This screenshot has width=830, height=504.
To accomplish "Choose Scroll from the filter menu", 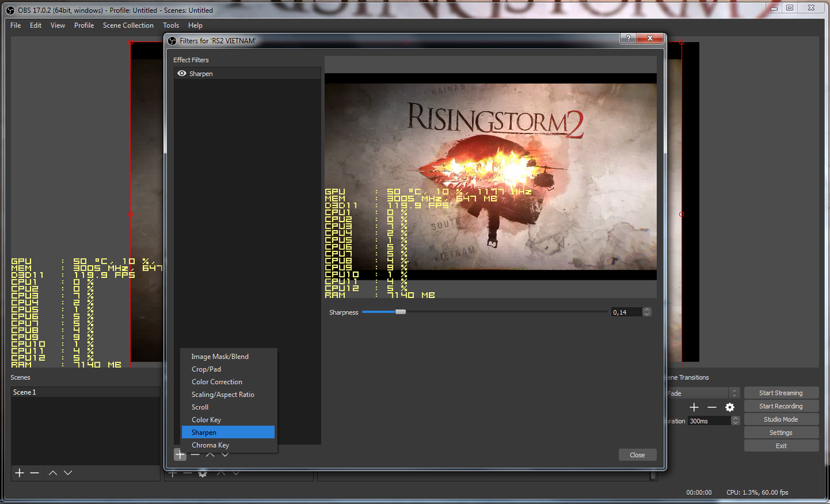I will tap(228, 407).
